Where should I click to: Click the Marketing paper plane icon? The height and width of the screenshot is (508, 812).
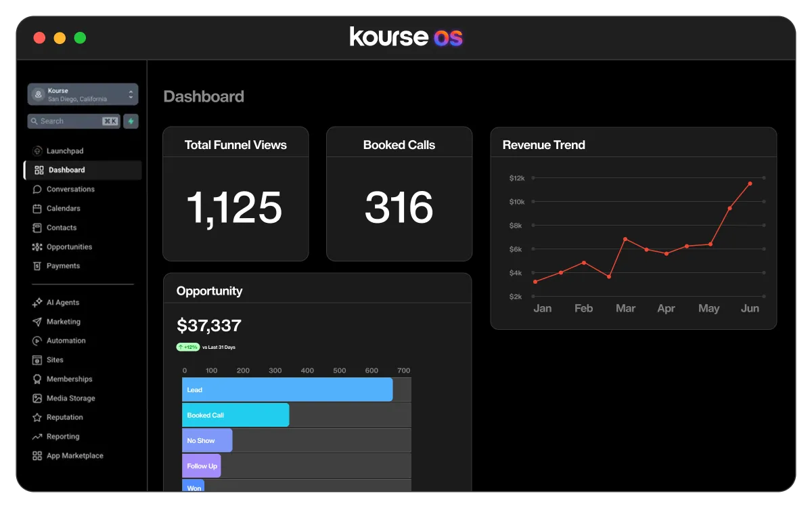(37, 322)
